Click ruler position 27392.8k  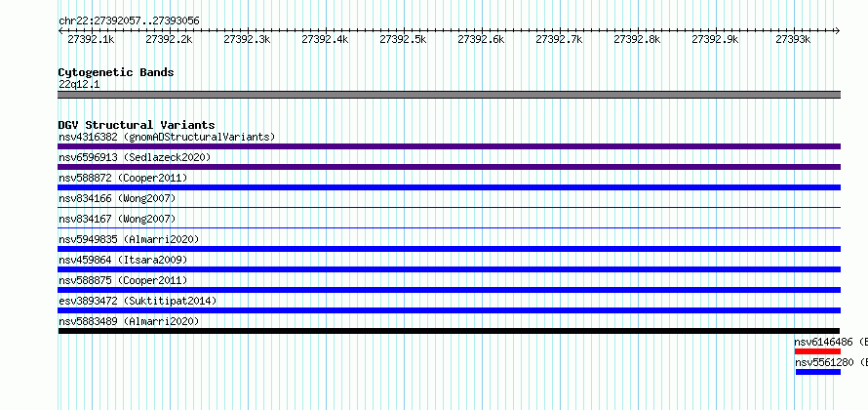[x=637, y=39]
